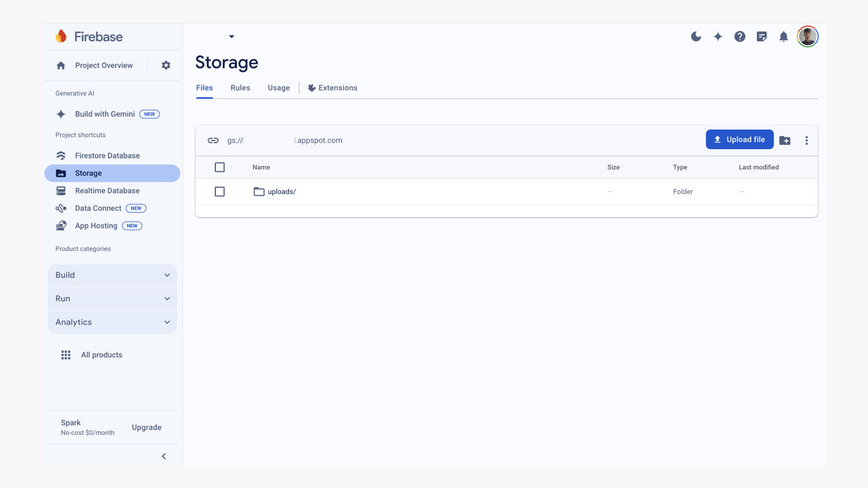Create a new folder in Storage

785,140
